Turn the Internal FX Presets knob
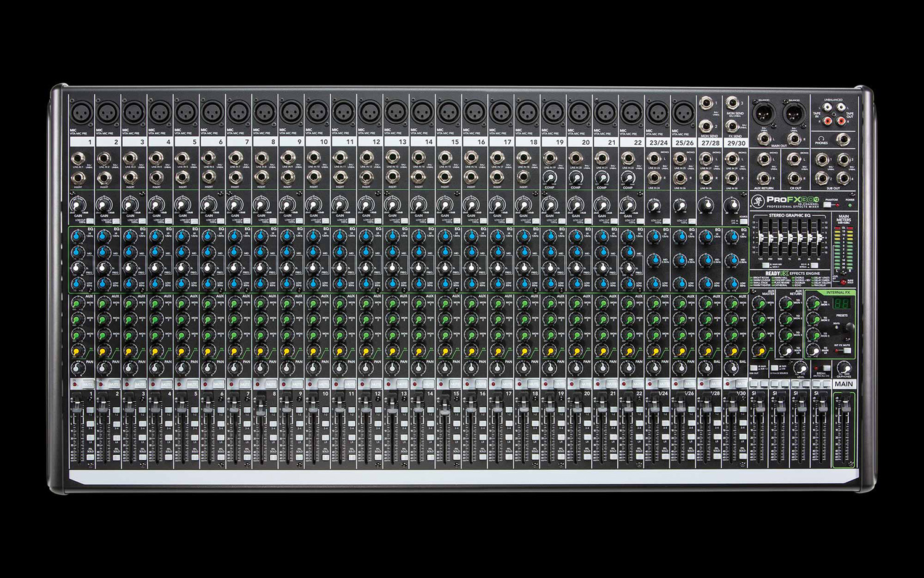Viewport: 924px width, 578px height. (x=850, y=327)
